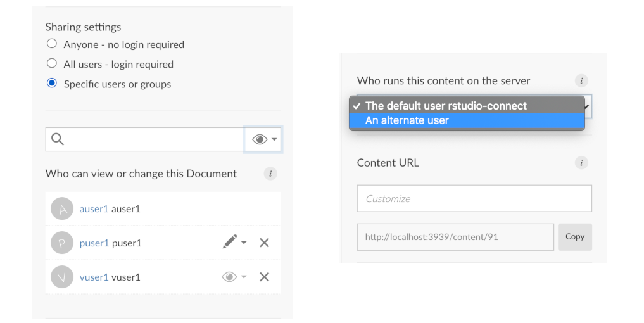Click the localhost content URL field

455,237
